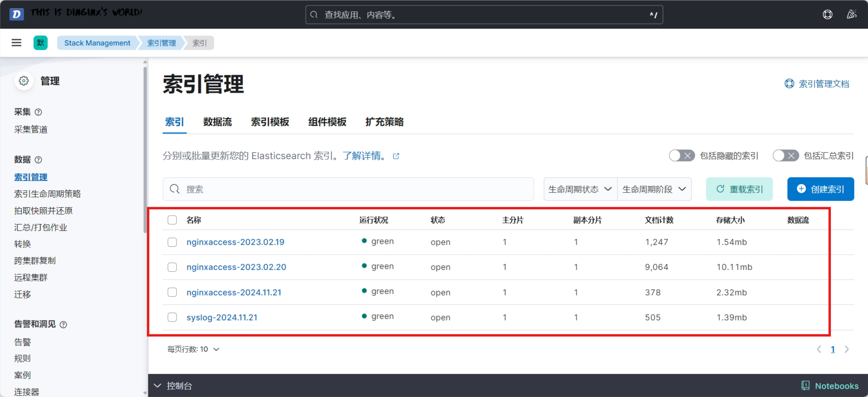Open 远程集群 in sidebar

click(31, 278)
